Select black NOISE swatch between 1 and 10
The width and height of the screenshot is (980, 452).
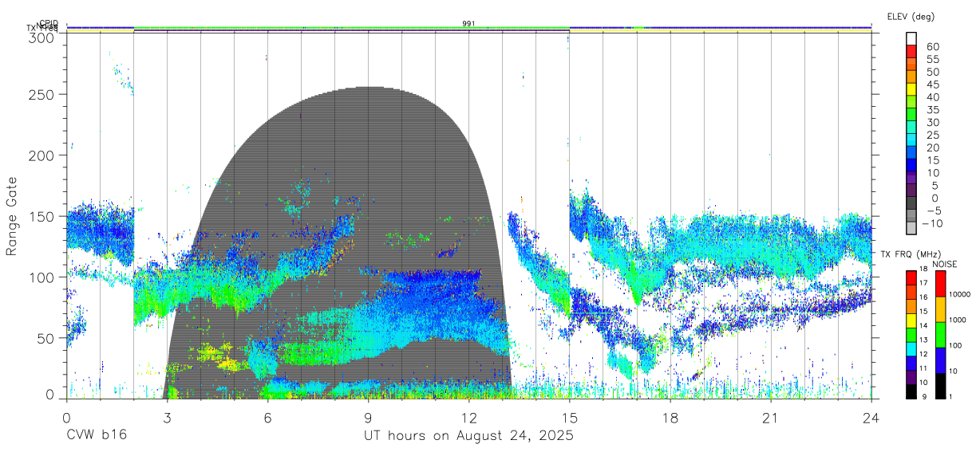(x=939, y=385)
